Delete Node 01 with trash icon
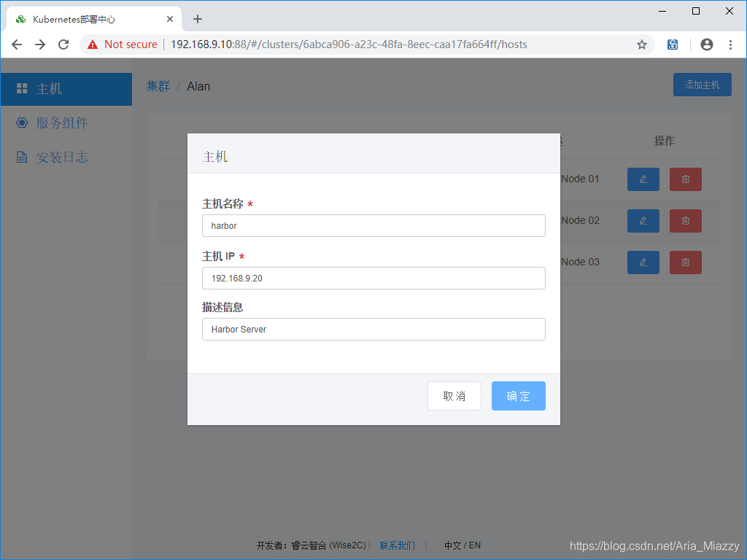The image size is (747, 560). point(685,179)
